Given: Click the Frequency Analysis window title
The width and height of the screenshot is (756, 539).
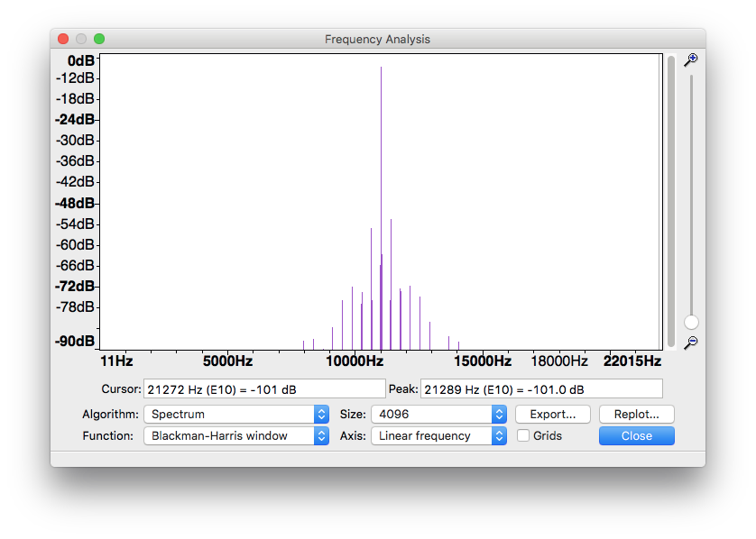Looking at the screenshot, I should 377,39.
